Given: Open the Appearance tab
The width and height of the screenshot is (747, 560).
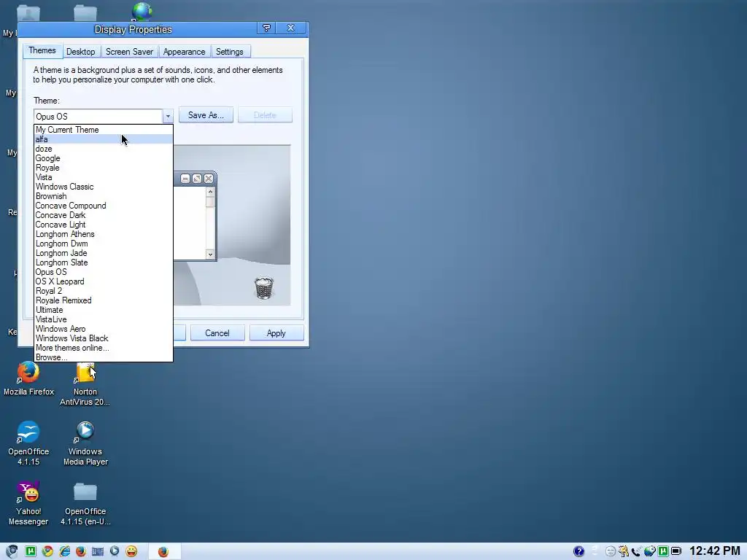Looking at the screenshot, I should point(184,52).
